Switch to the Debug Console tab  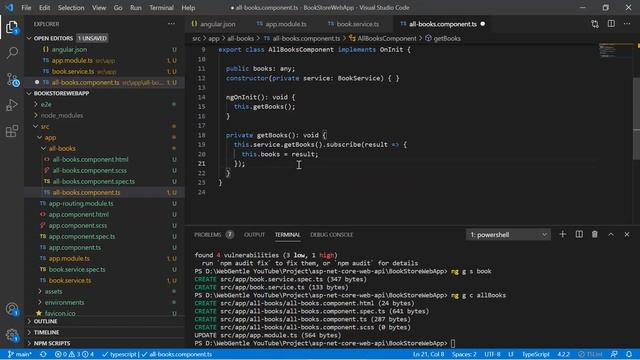pos(331,235)
